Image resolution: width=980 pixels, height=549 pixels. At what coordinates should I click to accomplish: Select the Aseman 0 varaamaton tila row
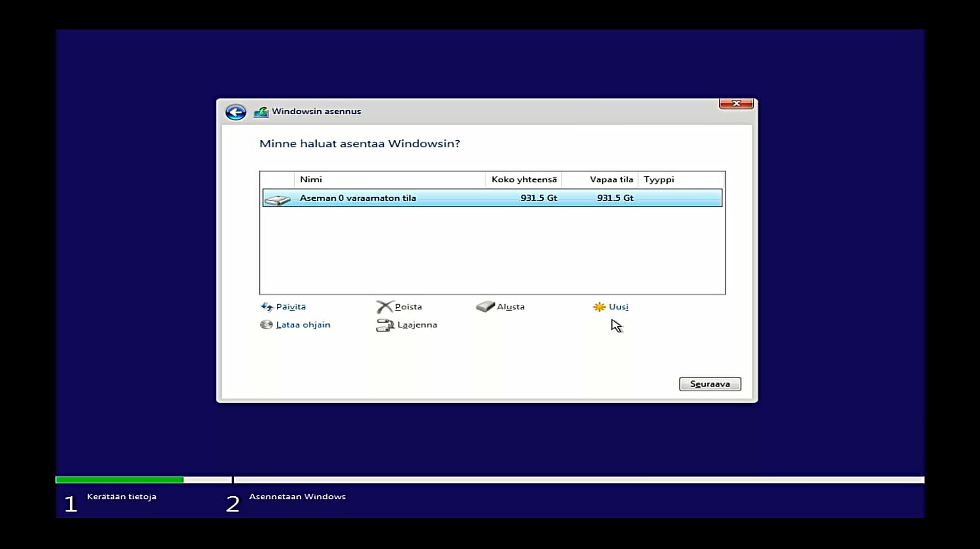[x=492, y=198]
